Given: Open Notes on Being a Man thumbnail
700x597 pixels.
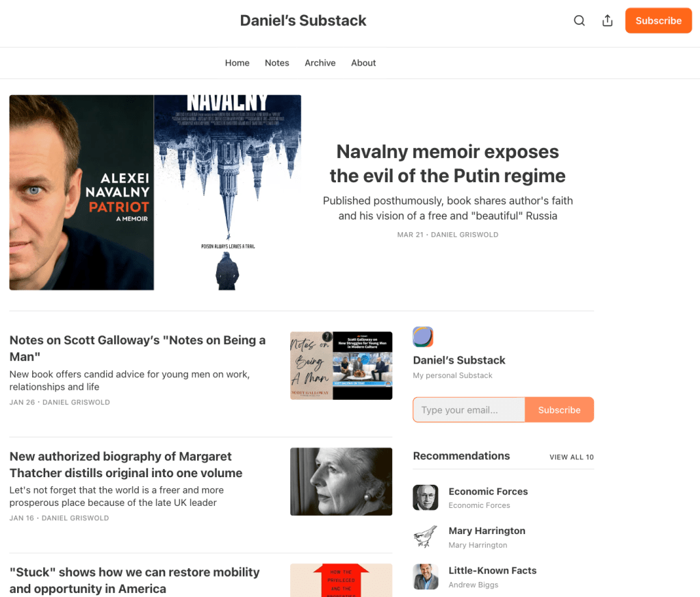Looking at the screenshot, I should pos(341,366).
